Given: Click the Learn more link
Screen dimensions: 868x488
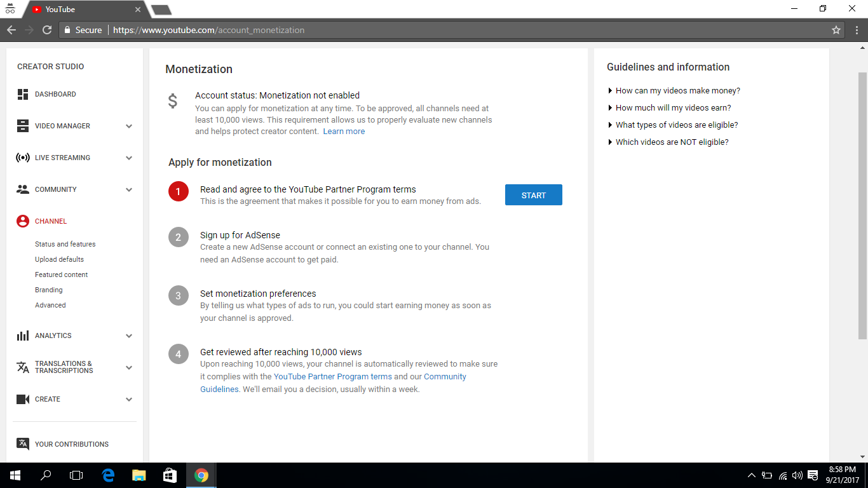Looking at the screenshot, I should pyautogui.click(x=344, y=132).
